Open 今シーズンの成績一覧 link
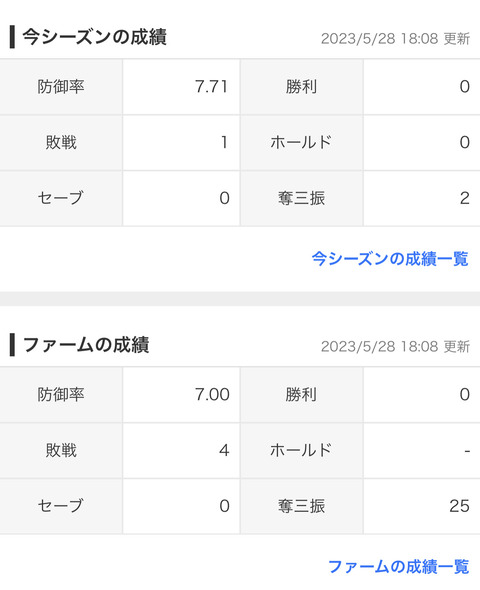This screenshot has height=590, width=480. pos(390,259)
